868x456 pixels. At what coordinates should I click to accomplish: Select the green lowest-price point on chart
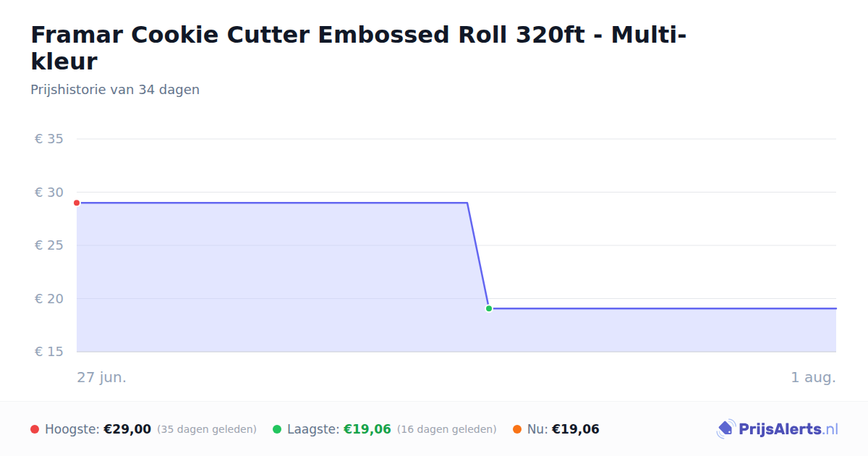click(489, 308)
